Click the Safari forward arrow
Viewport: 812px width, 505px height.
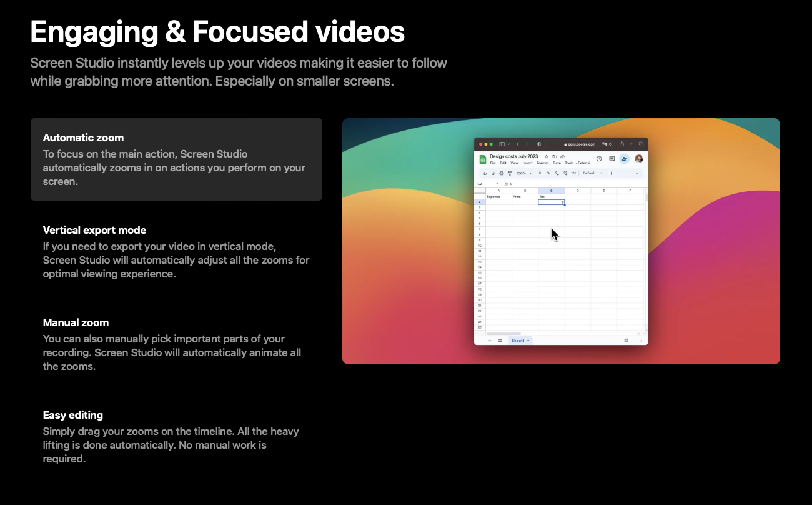pyautogui.click(x=527, y=144)
